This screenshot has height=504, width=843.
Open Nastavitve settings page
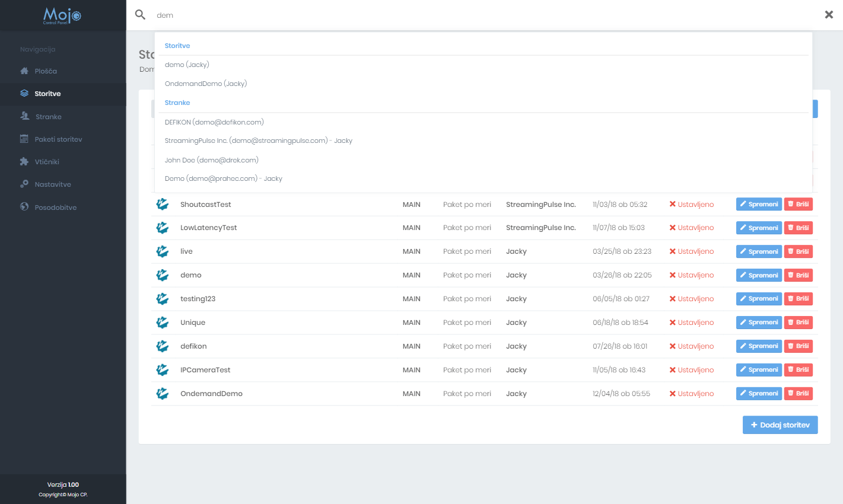pos(53,184)
